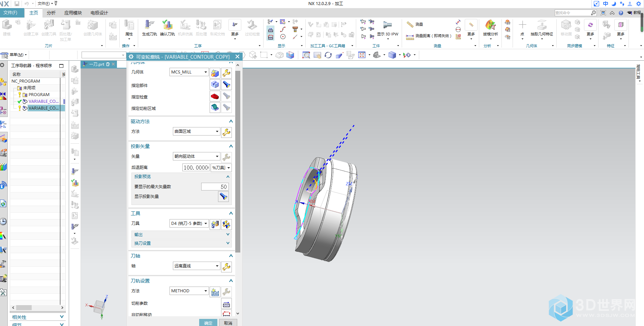Image resolution: width=644 pixels, height=326 pixels.
Task: Click the help question mark icon
Action: tap(621, 13)
